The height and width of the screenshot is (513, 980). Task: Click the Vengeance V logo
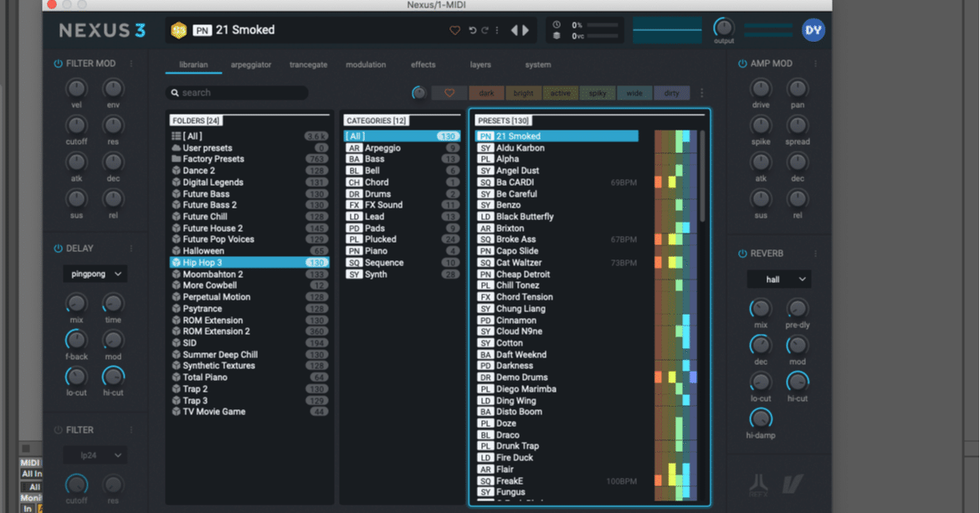click(792, 485)
